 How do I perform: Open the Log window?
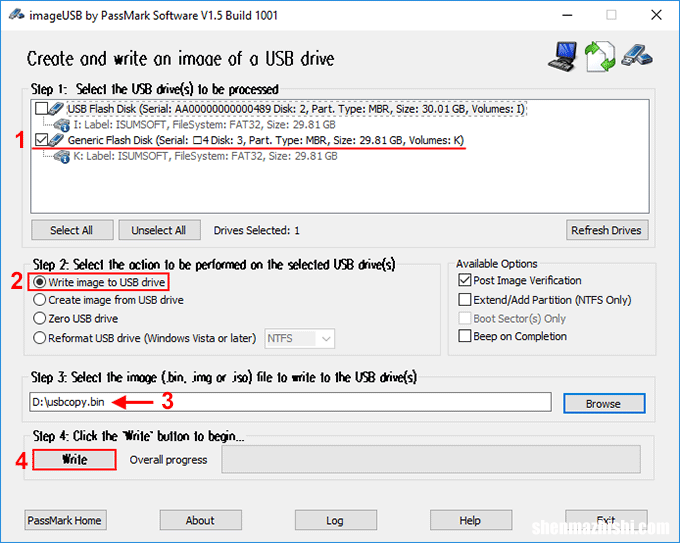point(336,520)
